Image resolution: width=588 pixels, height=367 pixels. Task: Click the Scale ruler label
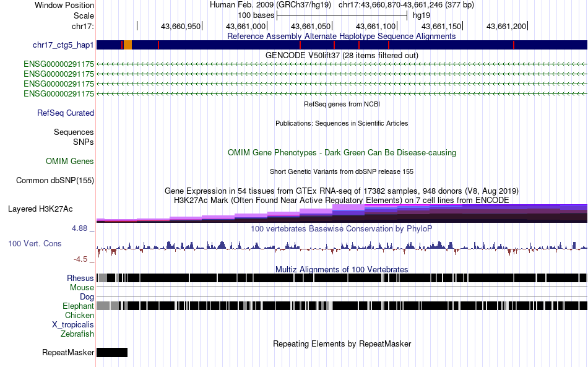[x=84, y=15]
